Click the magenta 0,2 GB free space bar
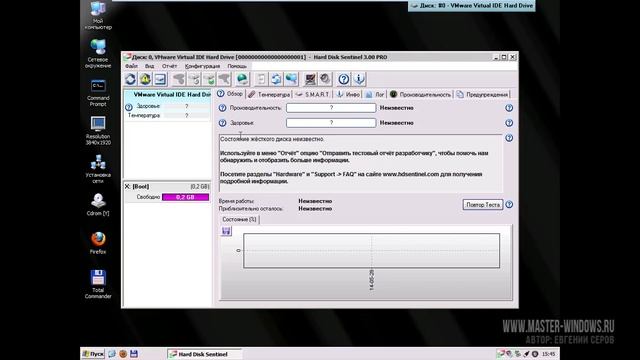Viewport: 640px width, 360px height. coord(185,197)
